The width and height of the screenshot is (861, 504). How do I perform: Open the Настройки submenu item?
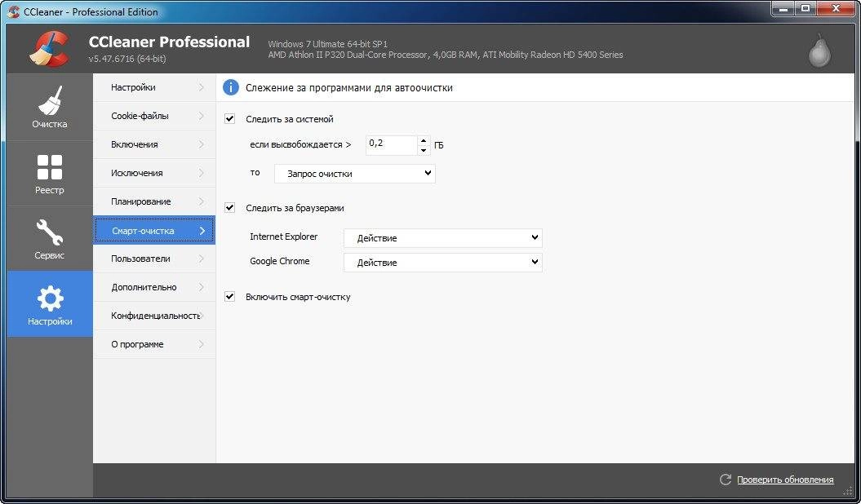coord(154,87)
